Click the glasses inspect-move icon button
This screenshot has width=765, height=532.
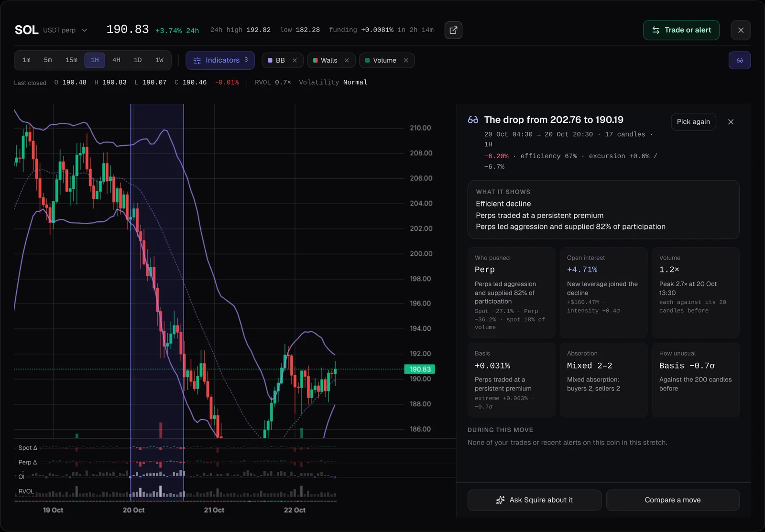coord(740,61)
